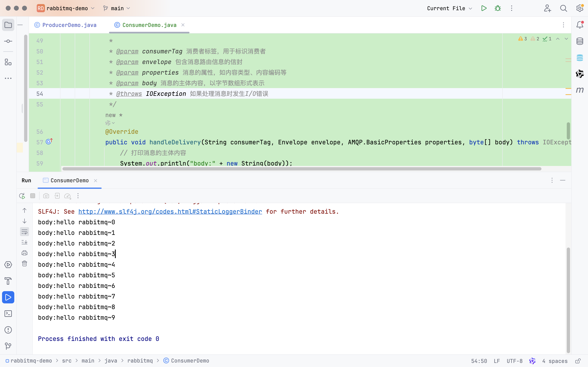This screenshot has height=367, width=588.
Task: Open the Terminal tool window
Action: click(x=8, y=314)
